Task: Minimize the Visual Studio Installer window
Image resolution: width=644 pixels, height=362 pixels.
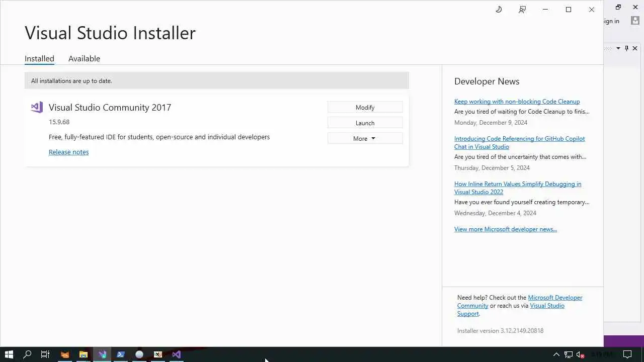Action: (545, 10)
